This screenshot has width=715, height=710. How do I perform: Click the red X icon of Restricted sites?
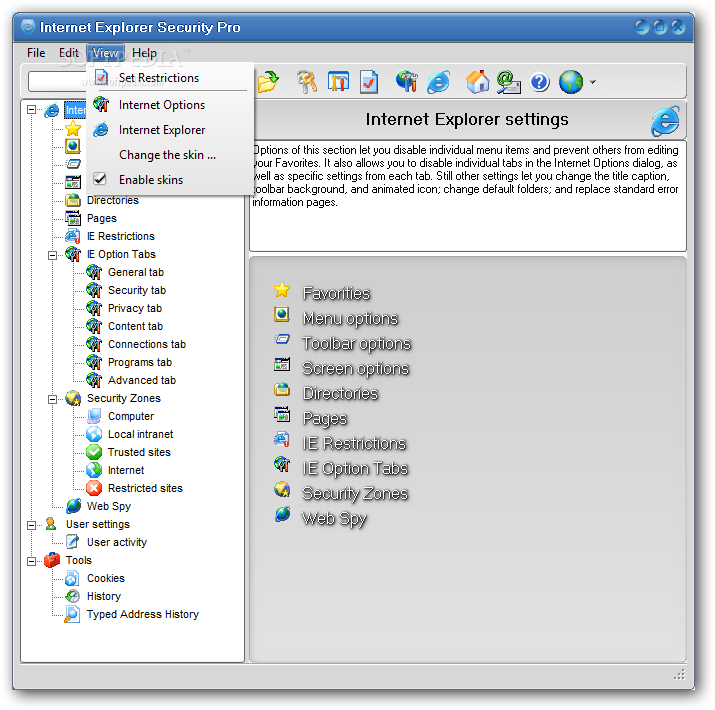click(x=94, y=488)
